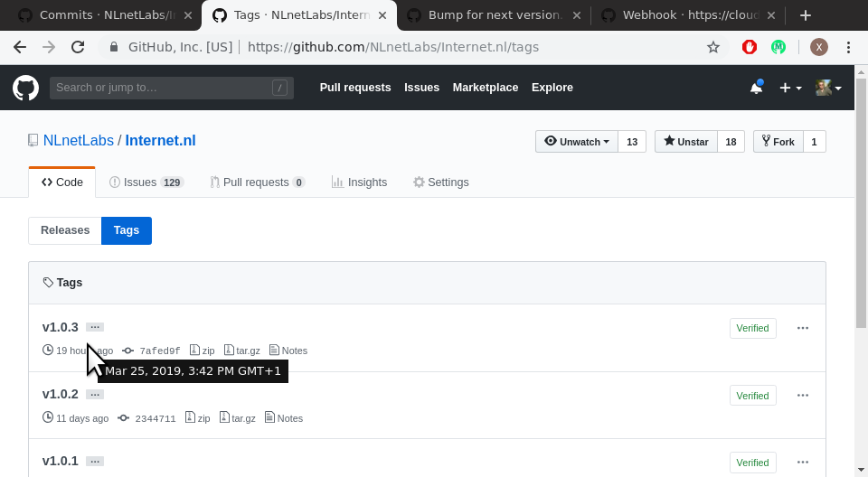868x477 pixels.
Task: Open Chrome three-dot menu
Action: pyautogui.click(x=848, y=48)
